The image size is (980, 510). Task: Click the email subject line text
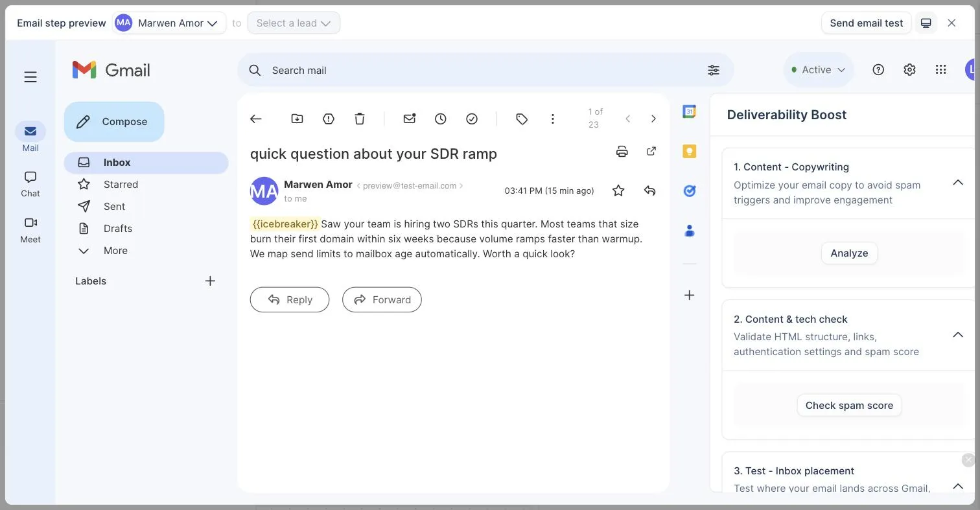point(373,154)
